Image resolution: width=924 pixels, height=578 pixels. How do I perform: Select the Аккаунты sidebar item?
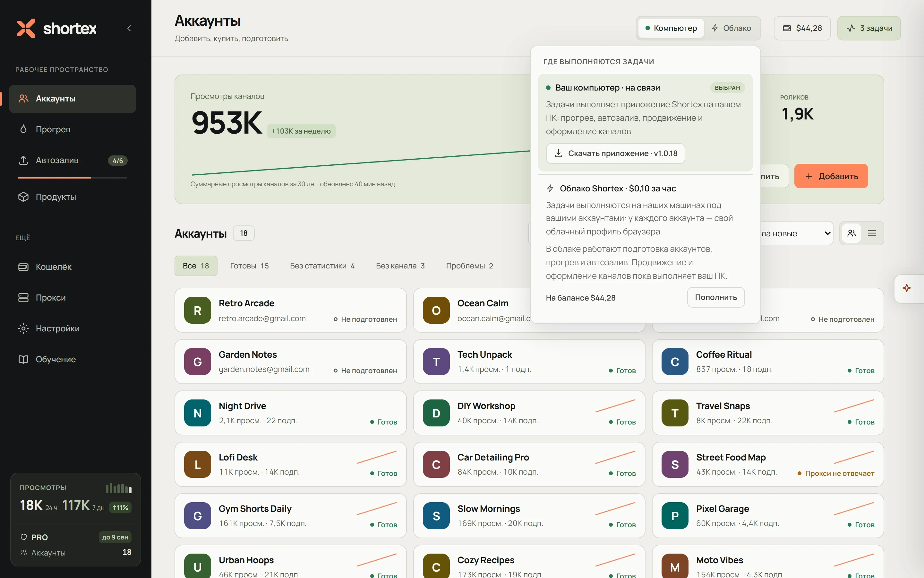tap(73, 99)
